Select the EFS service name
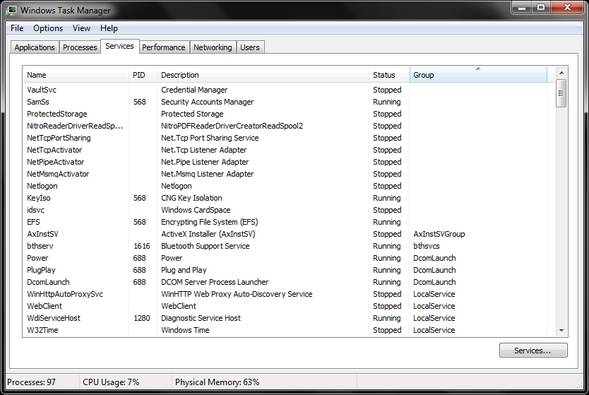 click(x=33, y=222)
